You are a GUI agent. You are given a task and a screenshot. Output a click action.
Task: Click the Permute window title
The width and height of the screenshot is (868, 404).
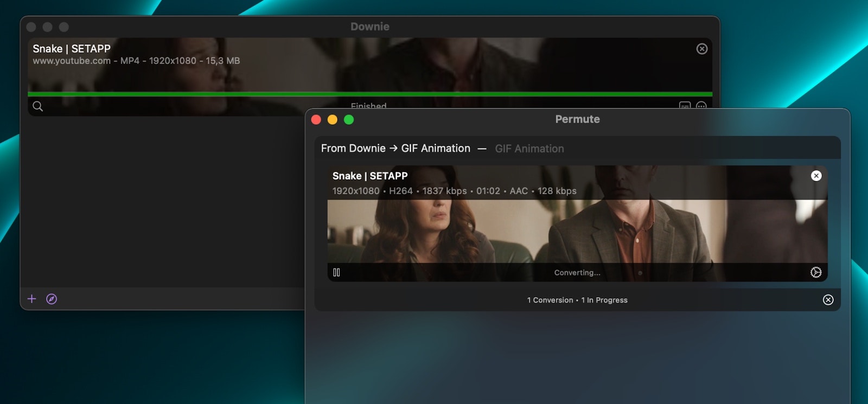point(577,119)
